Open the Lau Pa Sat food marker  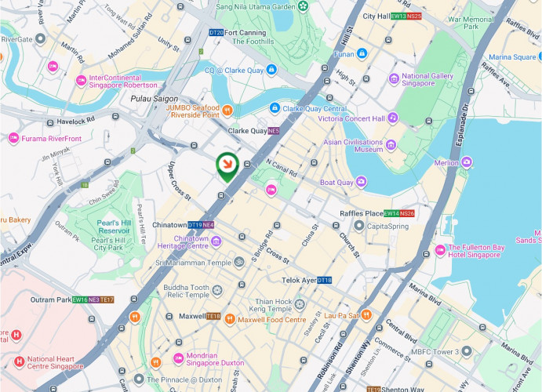click(366, 315)
